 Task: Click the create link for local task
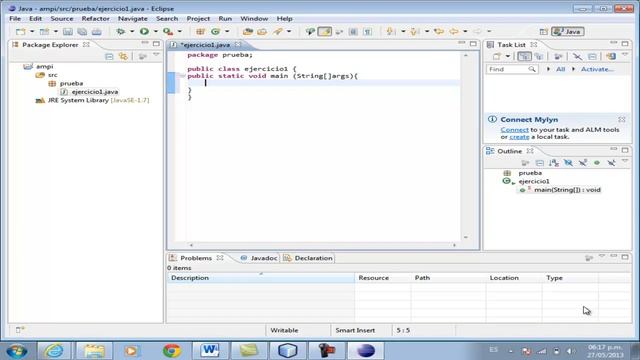coord(519,137)
